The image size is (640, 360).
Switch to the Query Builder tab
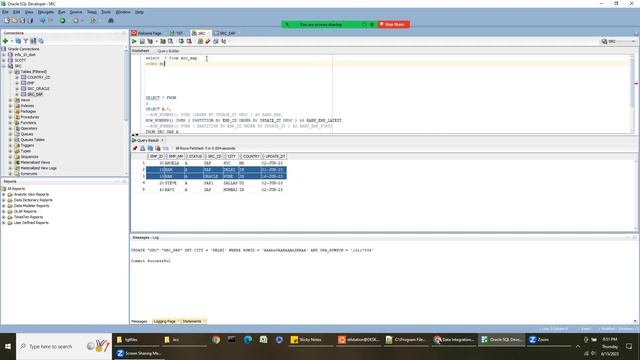click(168, 51)
